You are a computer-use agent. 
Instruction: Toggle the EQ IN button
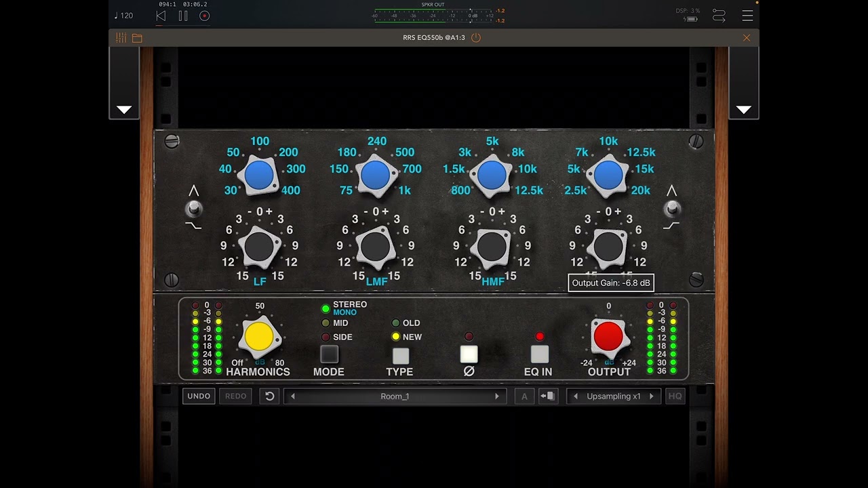[539, 354]
